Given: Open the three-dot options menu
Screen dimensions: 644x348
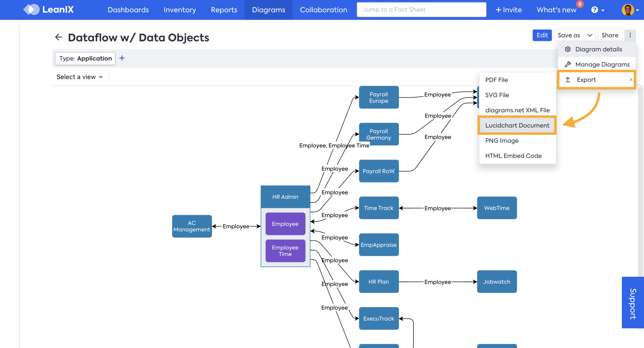Looking at the screenshot, I should coord(630,35).
